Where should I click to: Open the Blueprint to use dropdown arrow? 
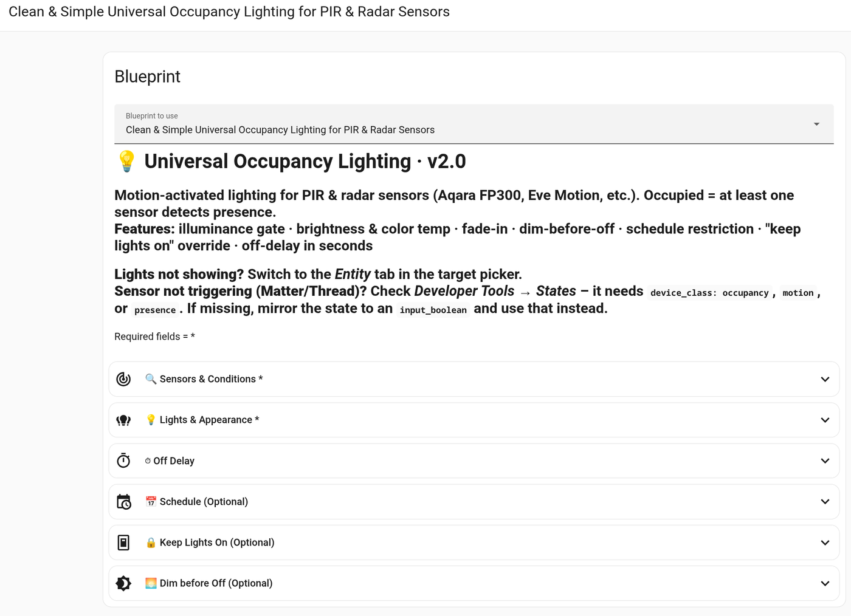pos(816,124)
